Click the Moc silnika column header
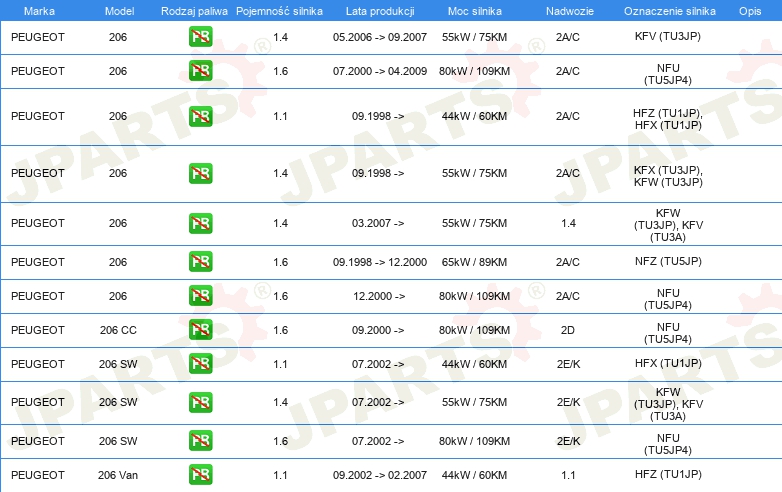Viewport: 782px width, 492px height. pyautogui.click(x=474, y=11)
